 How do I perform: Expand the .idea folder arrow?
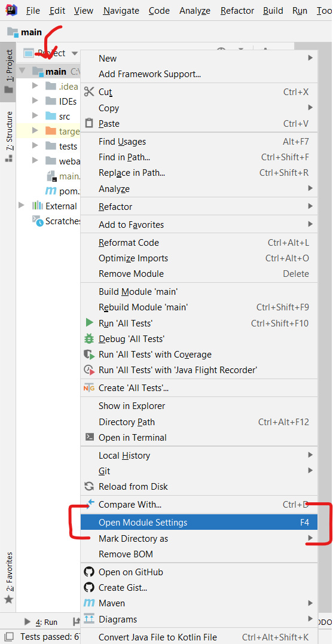(x=35, y=86)
